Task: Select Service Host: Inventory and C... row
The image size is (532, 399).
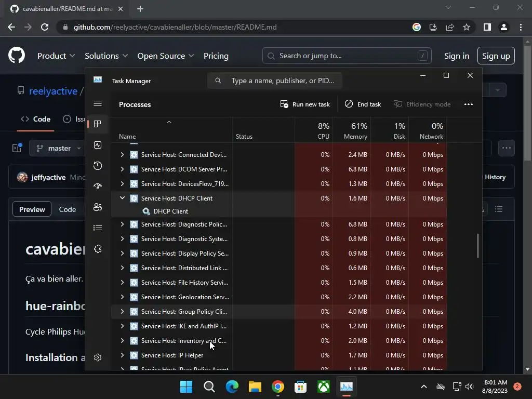Action: coord(279,341)
